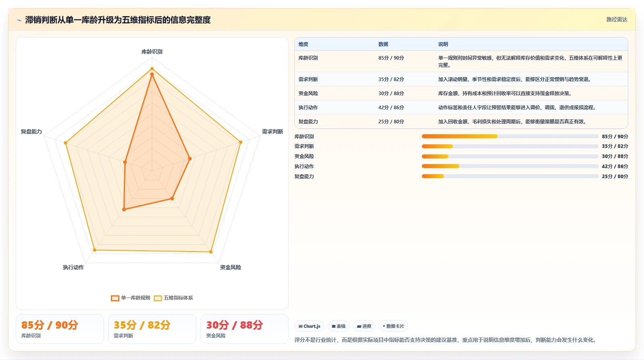Click progress list value 25分 / 80分
This screenshot has width=644, height=360.
click(x=615, y=176)
